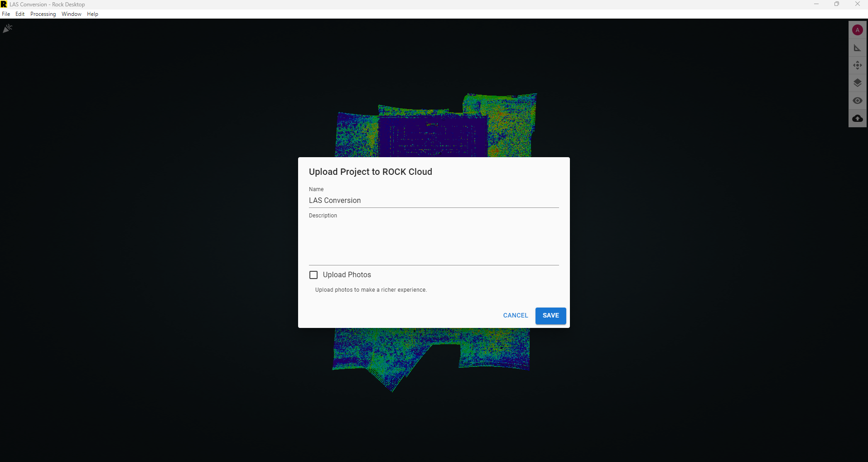The width and height of the screenshot is (868, 462).
Task: Click the cloud upload icon
Action: [857, 118]
